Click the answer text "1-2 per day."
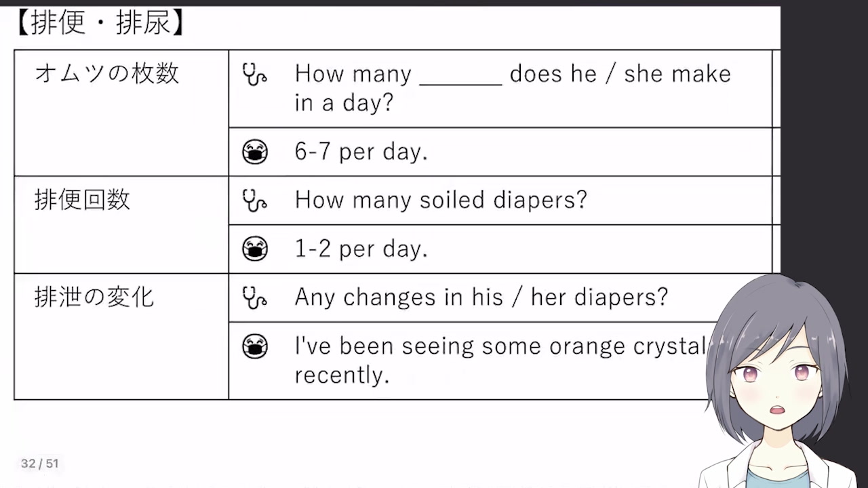This screenshot has width=868, height=488. [361, 249]
